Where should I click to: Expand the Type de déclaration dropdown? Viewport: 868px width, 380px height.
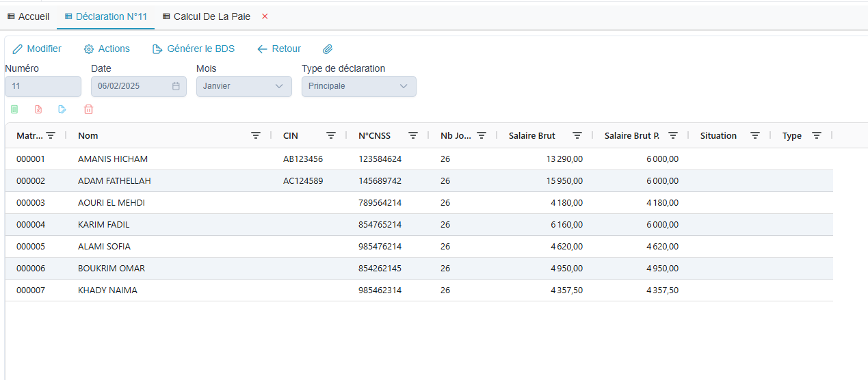point(358,86)
